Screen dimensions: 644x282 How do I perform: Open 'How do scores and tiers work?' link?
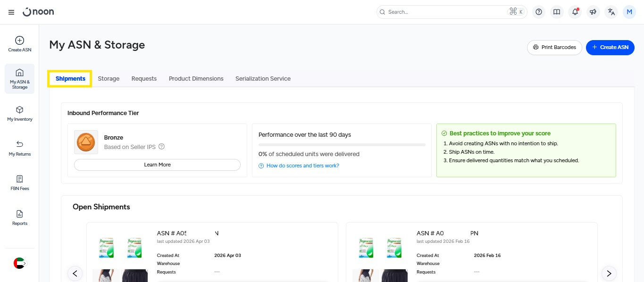tap(302, 166)
